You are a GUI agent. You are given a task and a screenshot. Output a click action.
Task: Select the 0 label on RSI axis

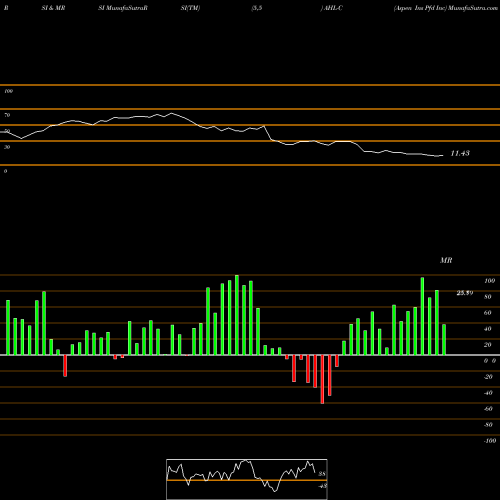5,171
